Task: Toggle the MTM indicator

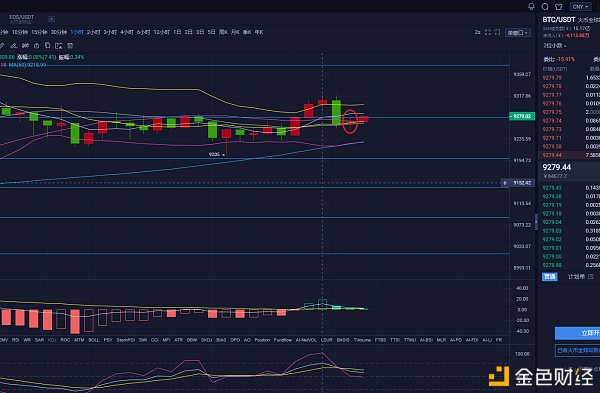Action: pyautogui.click(x=79, y=340)
